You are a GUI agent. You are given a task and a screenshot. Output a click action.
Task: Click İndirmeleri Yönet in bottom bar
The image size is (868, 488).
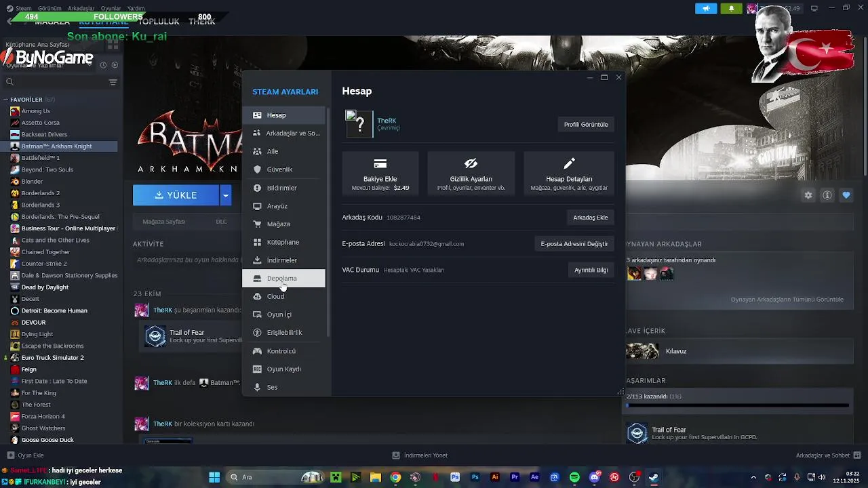(x=420, y=455)
